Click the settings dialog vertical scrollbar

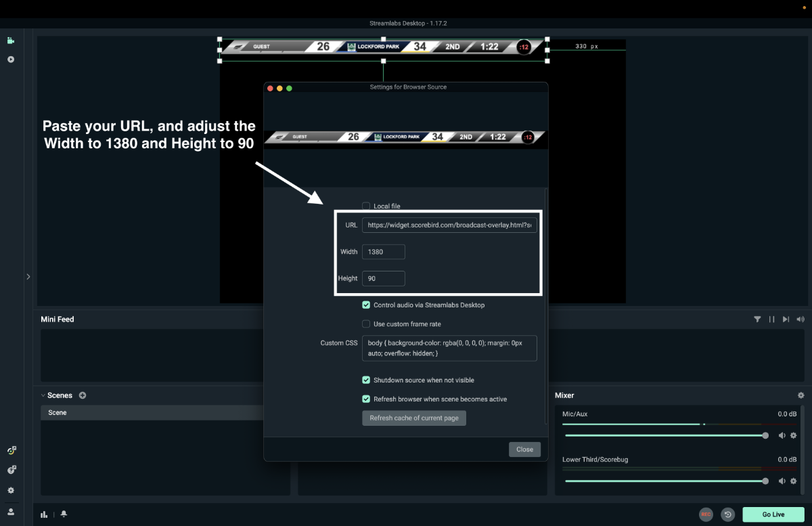[545, 306]
